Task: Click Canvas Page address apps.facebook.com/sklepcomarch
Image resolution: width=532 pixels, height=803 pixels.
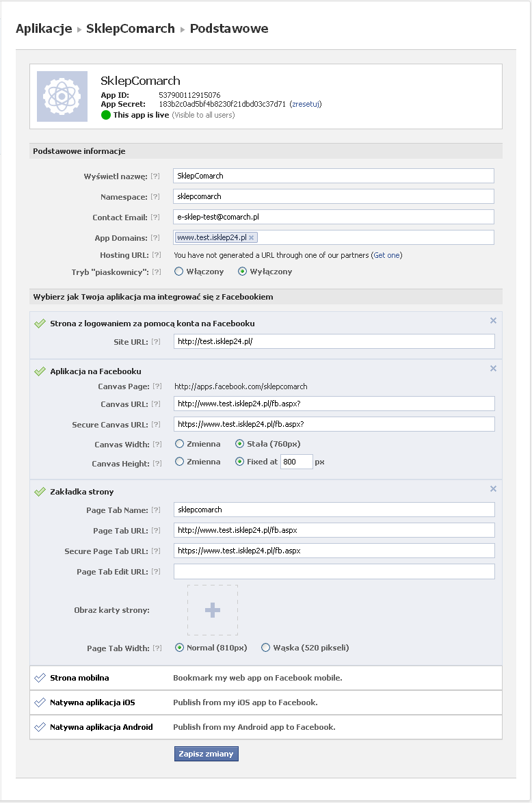Action: coord(241,386)
